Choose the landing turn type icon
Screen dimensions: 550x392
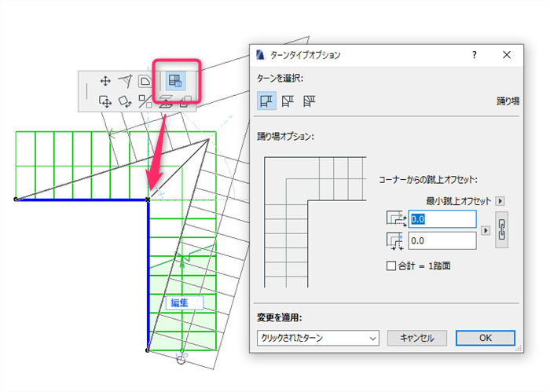266,101
